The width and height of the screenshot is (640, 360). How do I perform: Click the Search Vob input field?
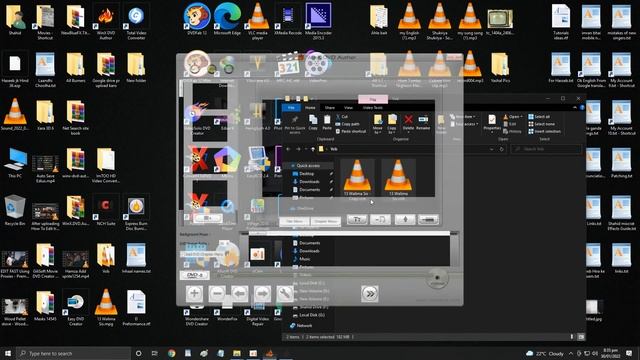pyautogui.click(x=546, y=149)
